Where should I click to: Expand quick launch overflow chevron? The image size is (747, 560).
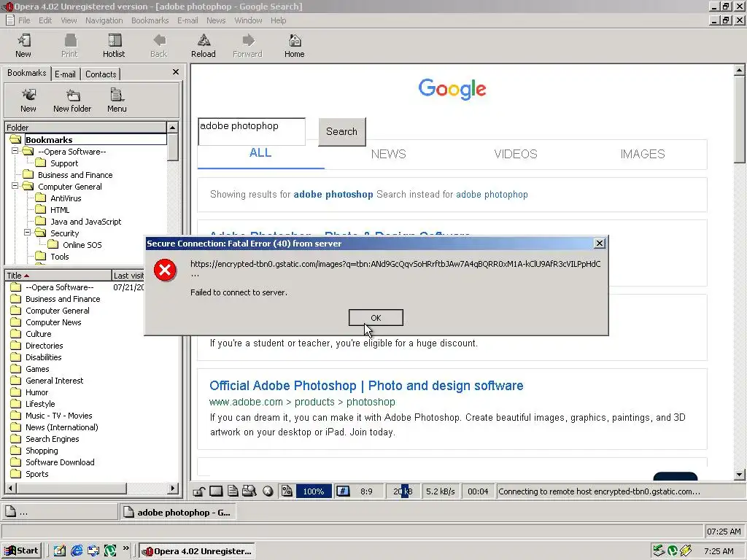pos(125,548)
